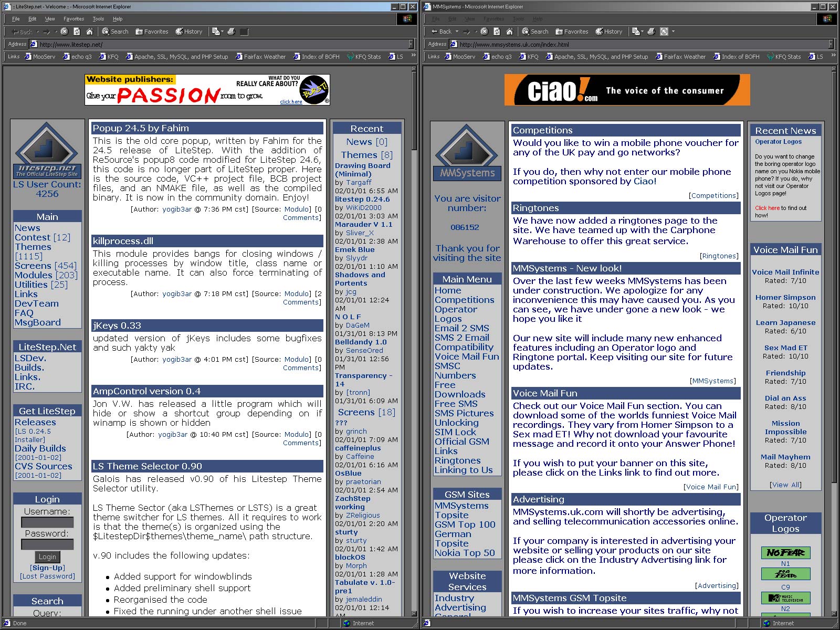840x630 pixels.
Task: Click NoFear N1 operator logo image
Action: tap(785, 553)
